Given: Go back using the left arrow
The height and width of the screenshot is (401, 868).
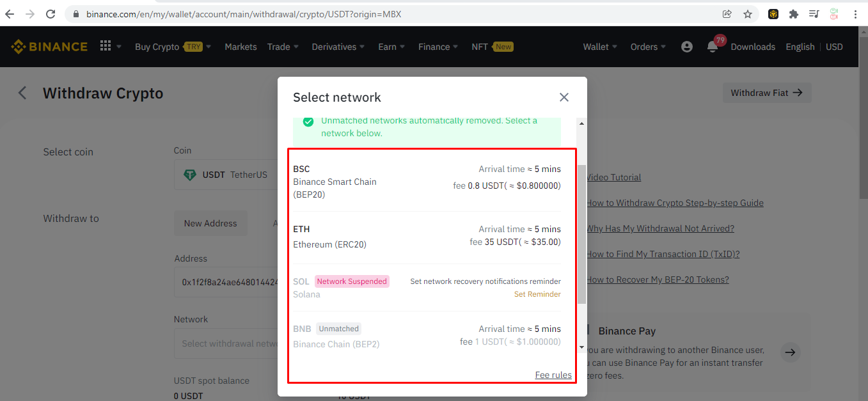Looking at the screenshot, I should 22,93.
